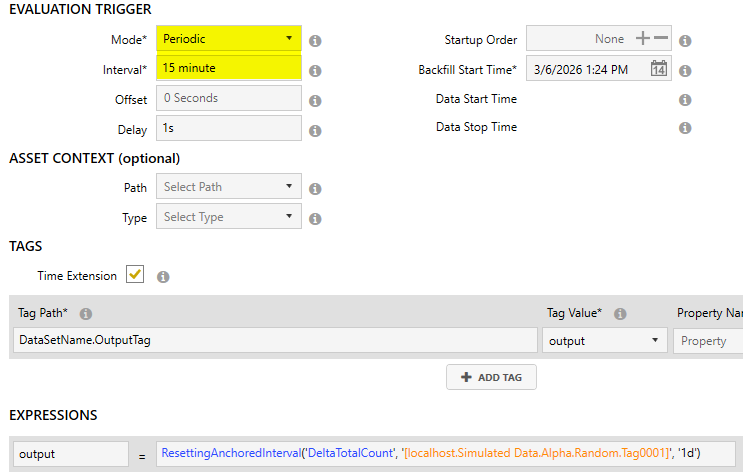Increase Startup Order with plus button
This screenshot has height=475, width=743.
click(642, 39)
